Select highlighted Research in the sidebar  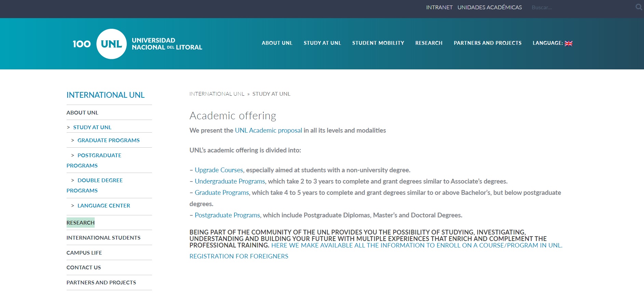coord(80,223)
